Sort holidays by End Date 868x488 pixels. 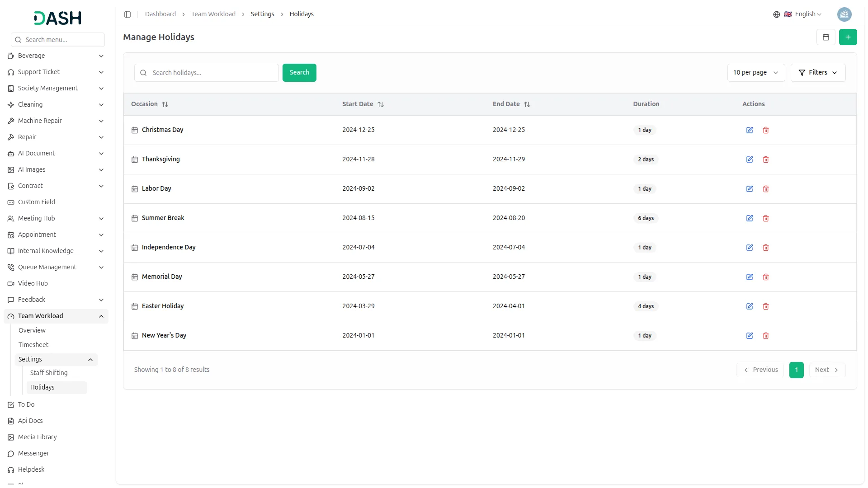[x=527, y=104]
